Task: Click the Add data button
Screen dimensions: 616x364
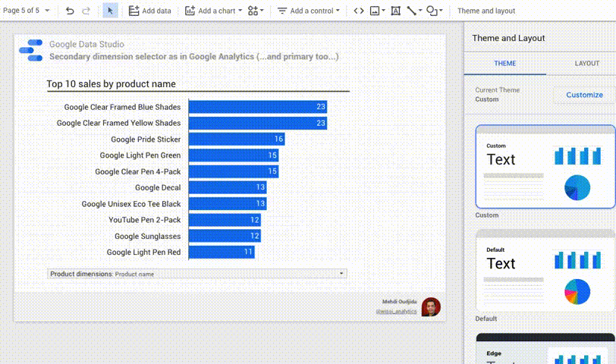Action: [x=149, y=11]
